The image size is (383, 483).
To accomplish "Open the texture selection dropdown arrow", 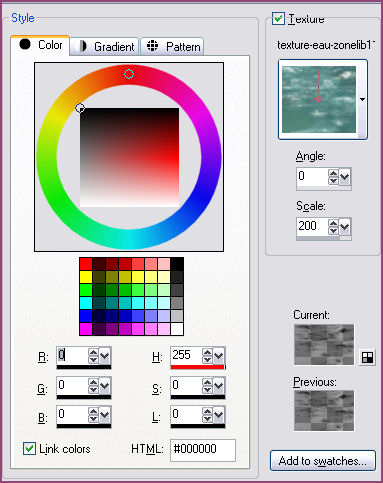I will pyautogui.click(x=363, y=99).
